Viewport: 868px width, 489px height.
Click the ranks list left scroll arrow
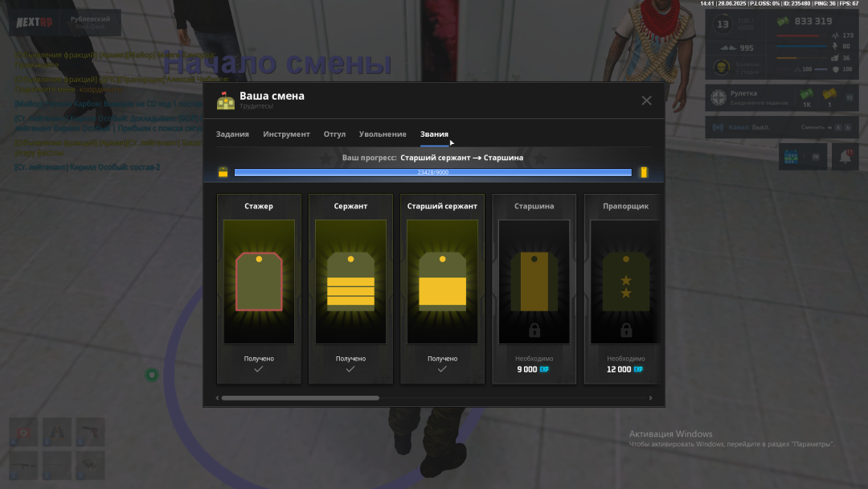[x=218, y=397]
